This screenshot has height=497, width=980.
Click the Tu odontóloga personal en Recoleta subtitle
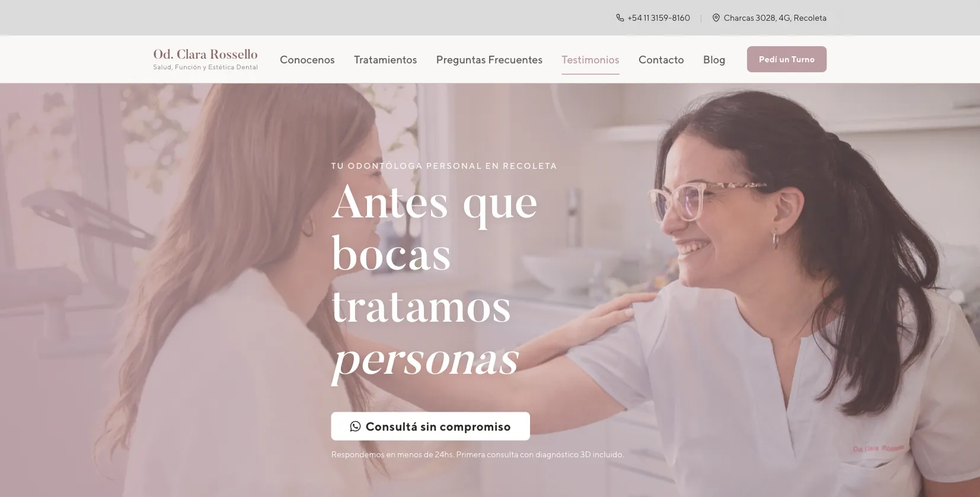[444, 166]
